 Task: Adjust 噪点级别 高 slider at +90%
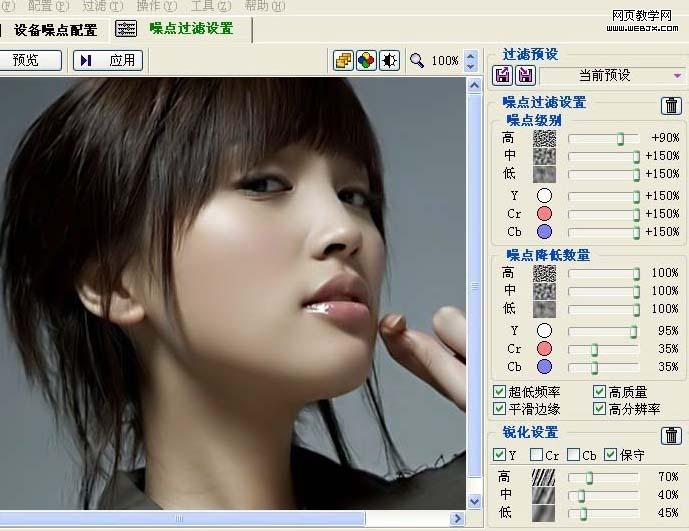pyautogui.click(x=620, y=138)
